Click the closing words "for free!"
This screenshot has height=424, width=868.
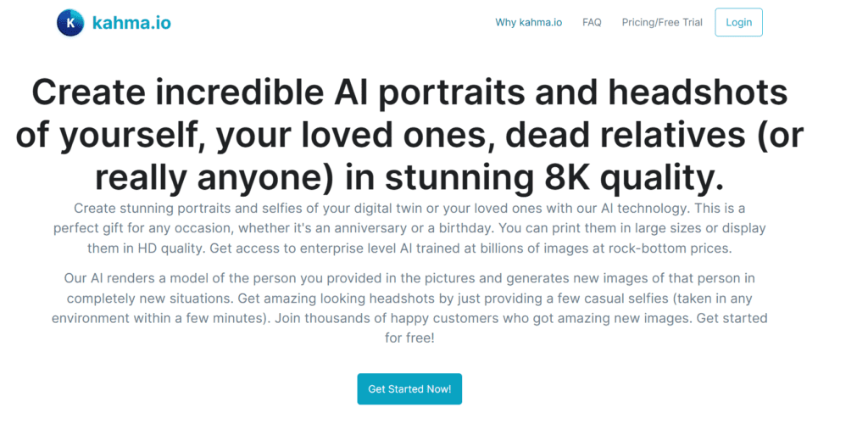tap(409, 339)
